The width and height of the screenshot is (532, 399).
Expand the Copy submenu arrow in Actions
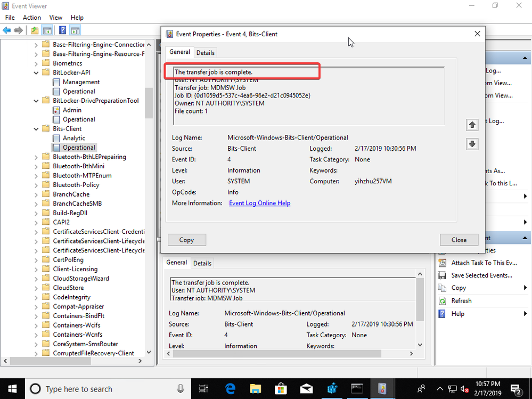click(x=525, y=288)
